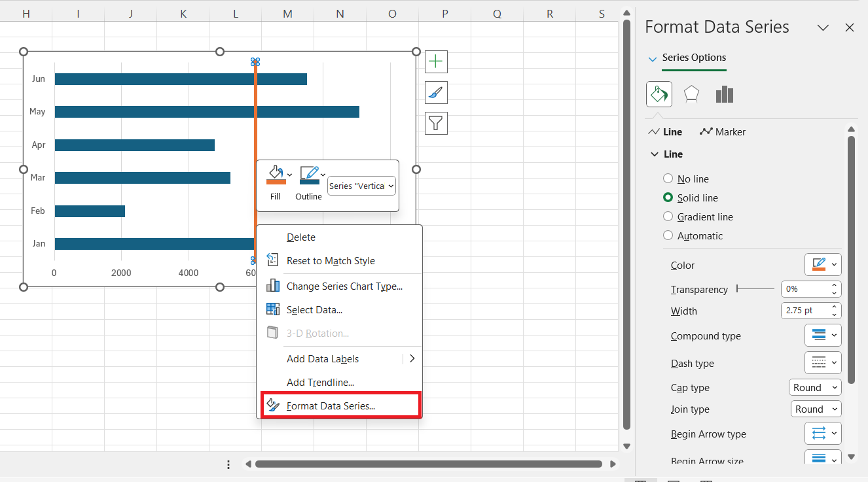Screen dimensions: 868x482
Task: Open the Series Options dropdown chevron
Action: point(652,59)
